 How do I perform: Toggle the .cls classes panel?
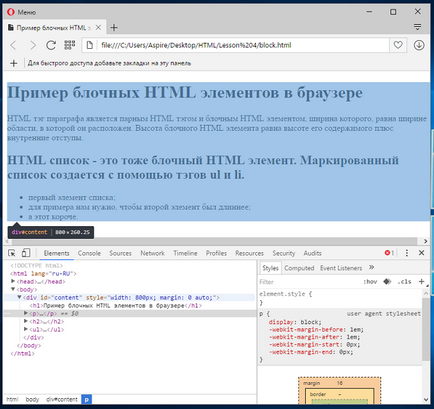tap(404, 282)
